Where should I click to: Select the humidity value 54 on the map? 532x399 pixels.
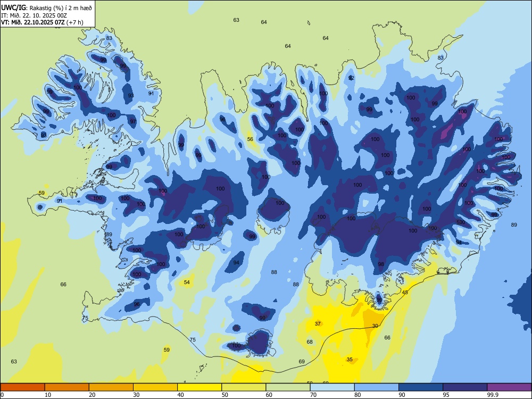coord(187,282)
